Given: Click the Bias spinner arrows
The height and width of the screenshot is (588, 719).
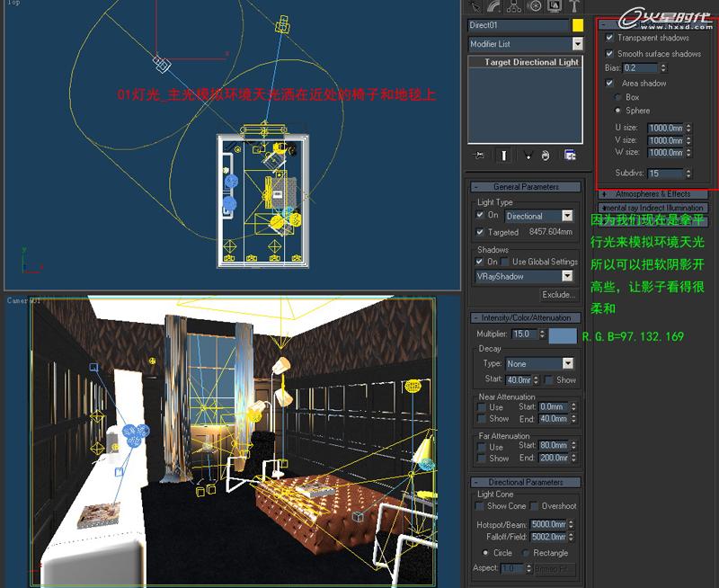Looking at the screenshot, I should (663, 68).
